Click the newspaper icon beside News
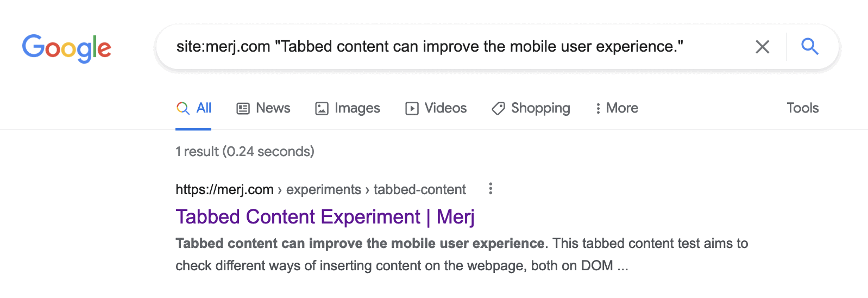The image size is (868, 298). coord(243,109)
